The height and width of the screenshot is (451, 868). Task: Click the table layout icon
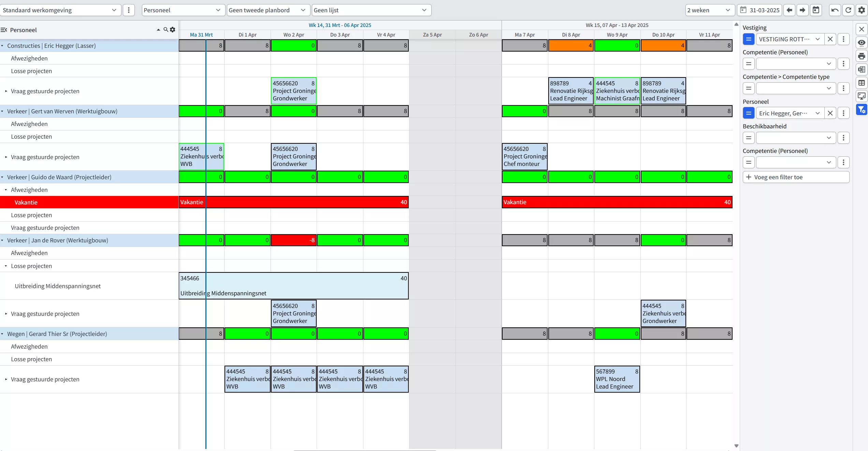[862, 83]
